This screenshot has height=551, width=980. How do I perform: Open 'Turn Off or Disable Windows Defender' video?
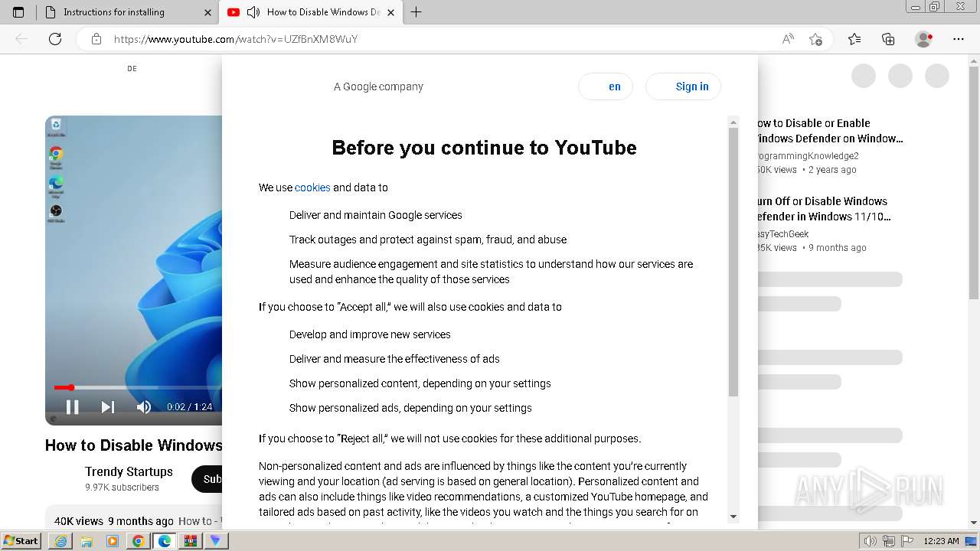824,209
